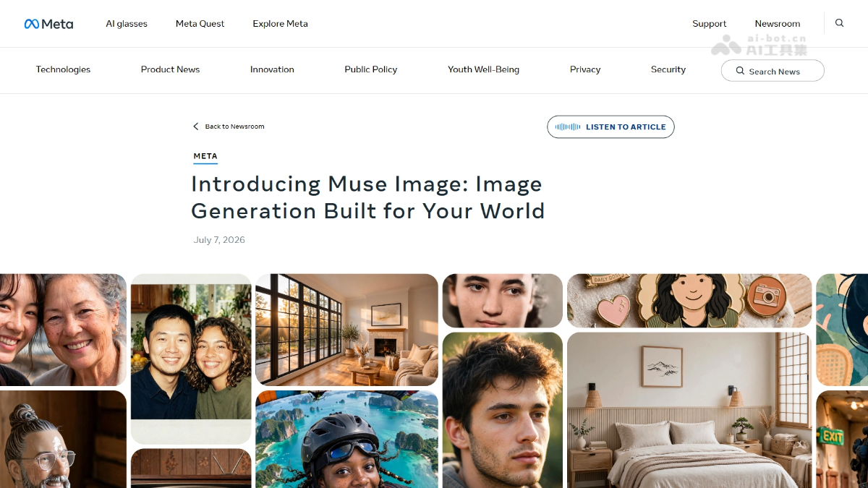Open the cropped face close-up image
The height and width of the screenshot is (488, 868).
click(503, 301)
